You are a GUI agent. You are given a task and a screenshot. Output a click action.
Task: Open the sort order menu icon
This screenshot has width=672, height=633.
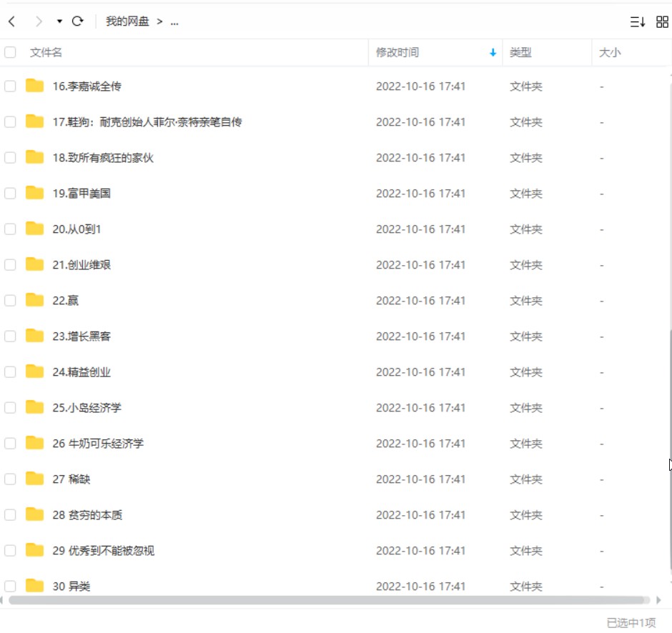pos(637,22)
